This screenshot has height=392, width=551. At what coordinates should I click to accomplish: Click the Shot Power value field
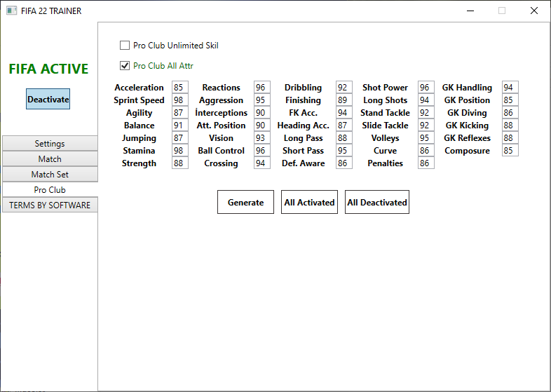click(x=426, y=87)
